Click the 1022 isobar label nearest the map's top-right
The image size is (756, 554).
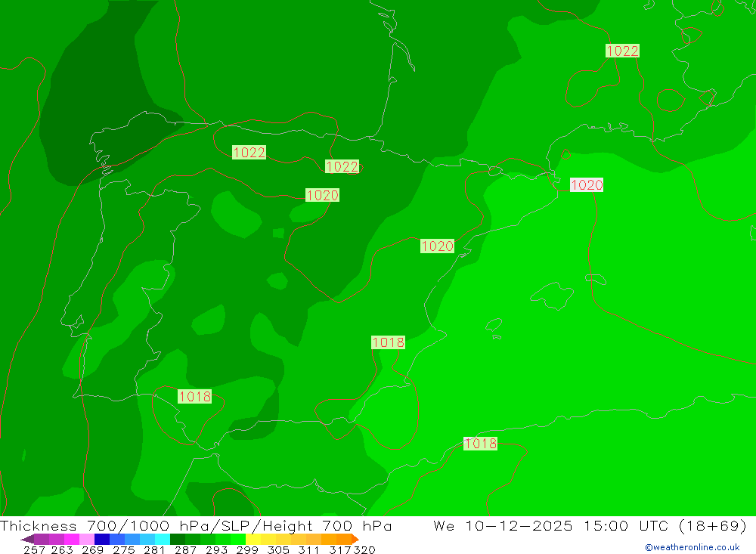pyautogui.click(x=622, y=51)
